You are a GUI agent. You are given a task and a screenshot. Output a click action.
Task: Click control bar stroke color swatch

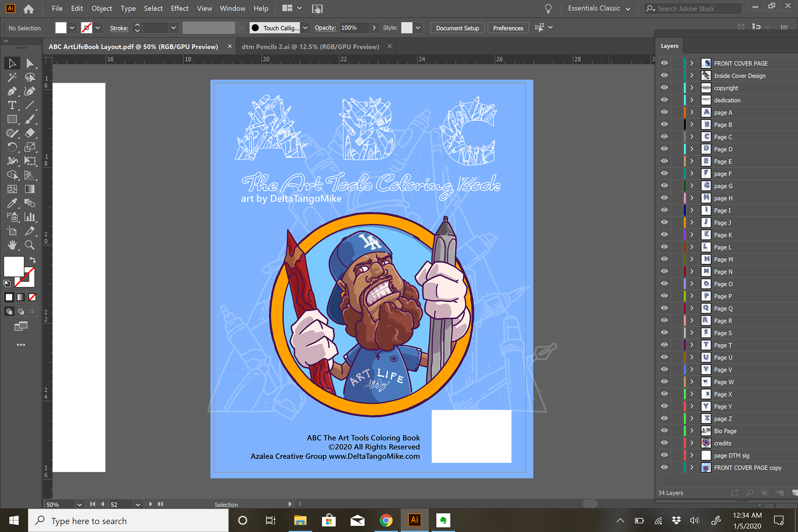click(86, 28)
